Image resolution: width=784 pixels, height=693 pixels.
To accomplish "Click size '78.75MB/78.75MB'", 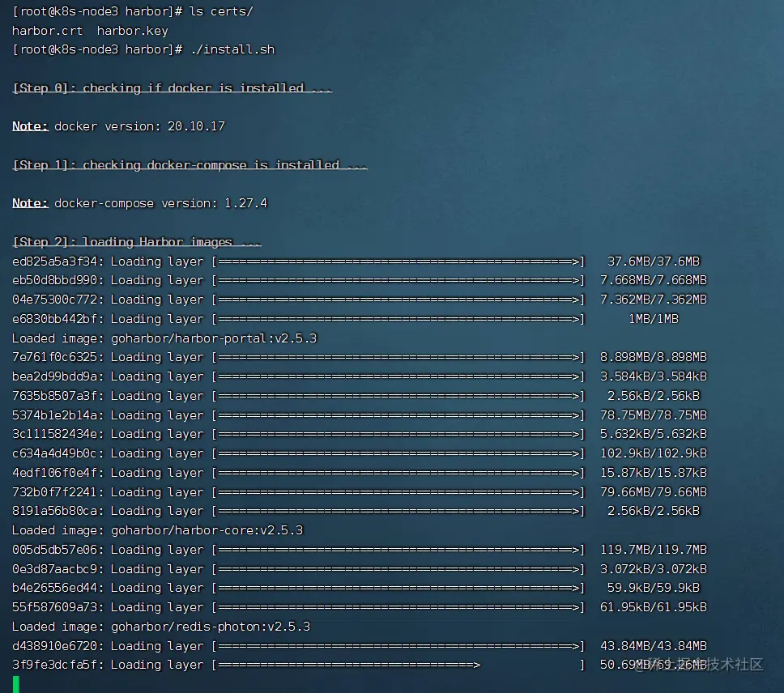I will click(x=654, y=415).
